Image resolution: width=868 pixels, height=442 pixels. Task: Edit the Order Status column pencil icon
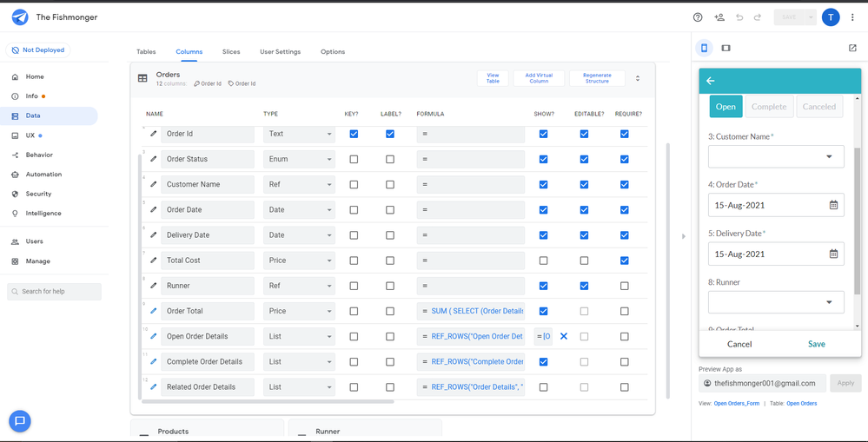coord(153,159)
